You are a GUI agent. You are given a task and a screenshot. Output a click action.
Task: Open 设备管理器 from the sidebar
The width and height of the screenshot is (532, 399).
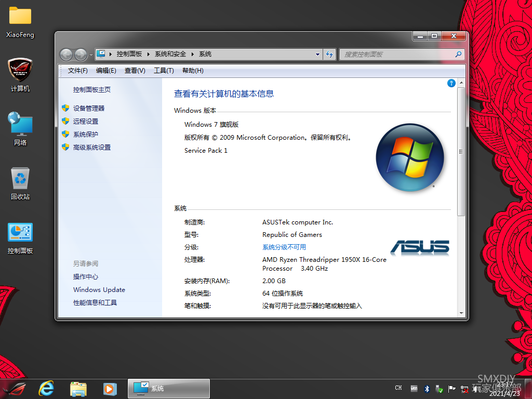click(x=89, y=108)
